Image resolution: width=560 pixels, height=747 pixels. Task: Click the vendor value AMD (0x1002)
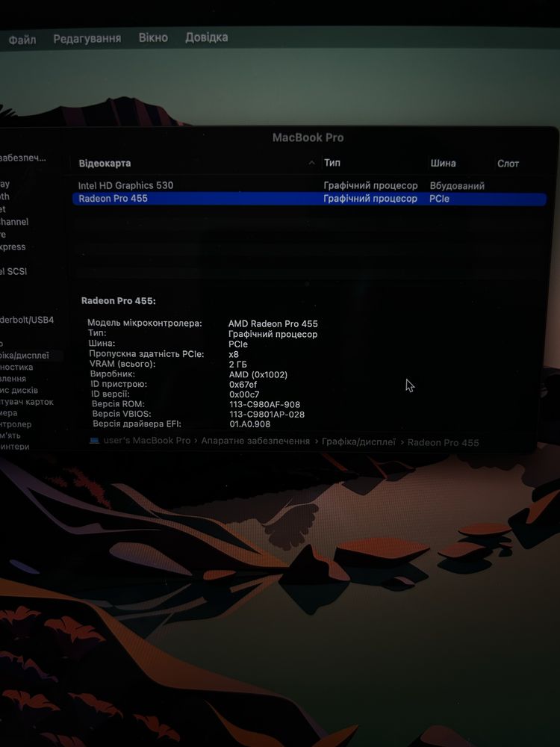tap(258, 375)
